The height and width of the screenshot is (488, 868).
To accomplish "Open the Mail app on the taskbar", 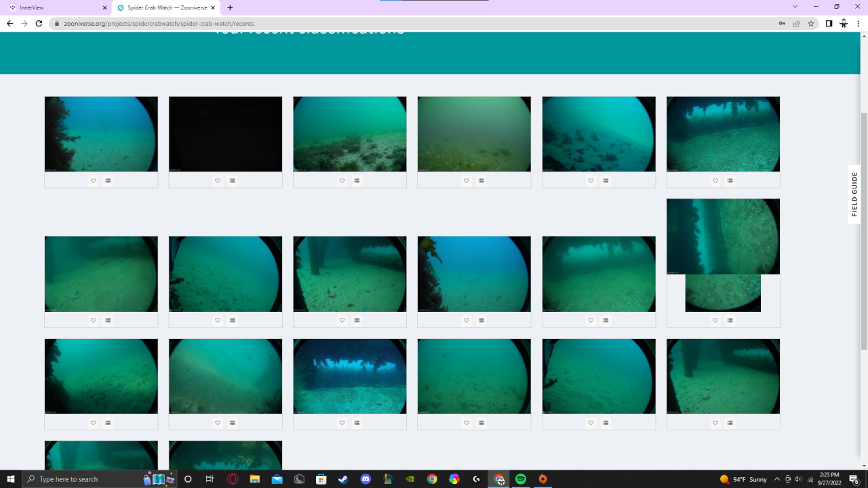I will pyautogui.click(x=277, y=479).
